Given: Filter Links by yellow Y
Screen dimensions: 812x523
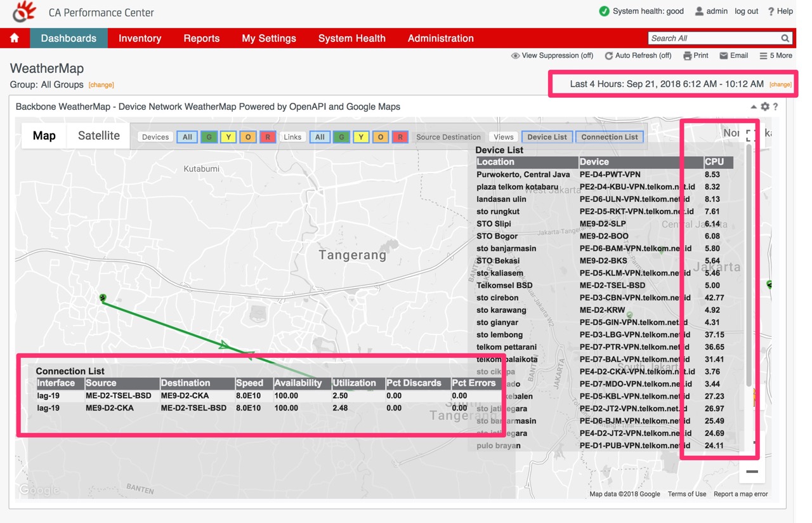Looking at the screenshot, I should coord(361,137).
